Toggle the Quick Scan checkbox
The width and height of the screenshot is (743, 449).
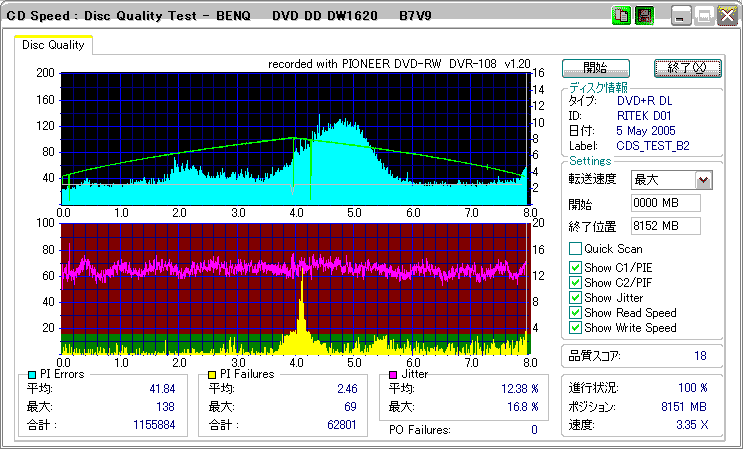[575, 249]
